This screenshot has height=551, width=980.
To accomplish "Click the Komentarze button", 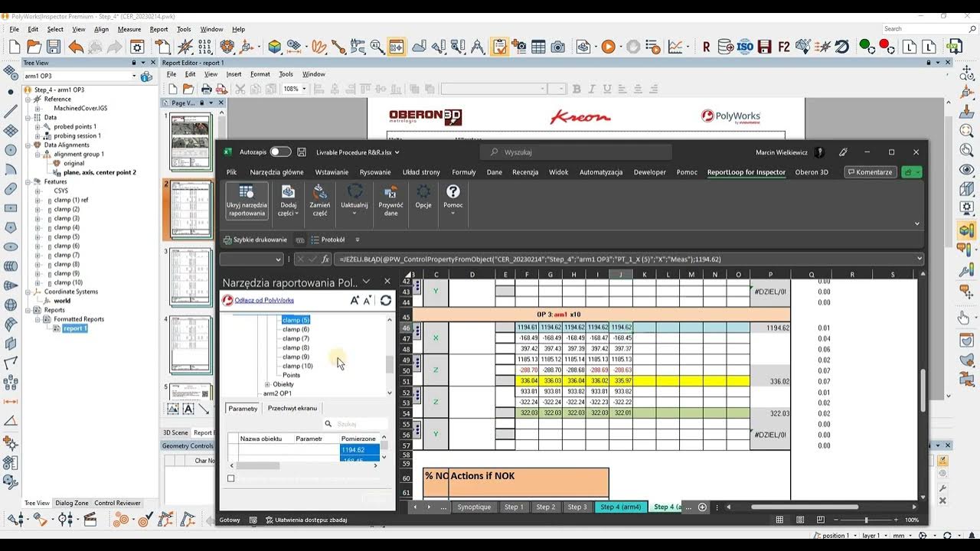I will 871,172.
